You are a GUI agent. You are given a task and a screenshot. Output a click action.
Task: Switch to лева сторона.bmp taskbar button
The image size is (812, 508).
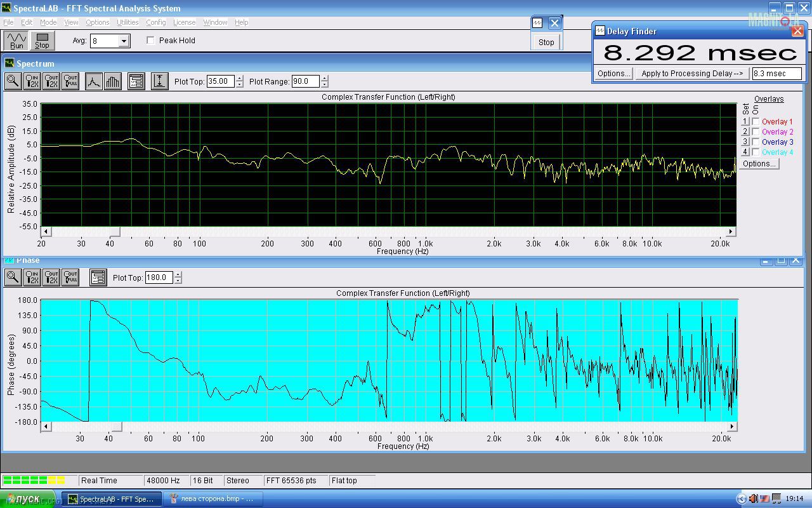coord(212,498)
